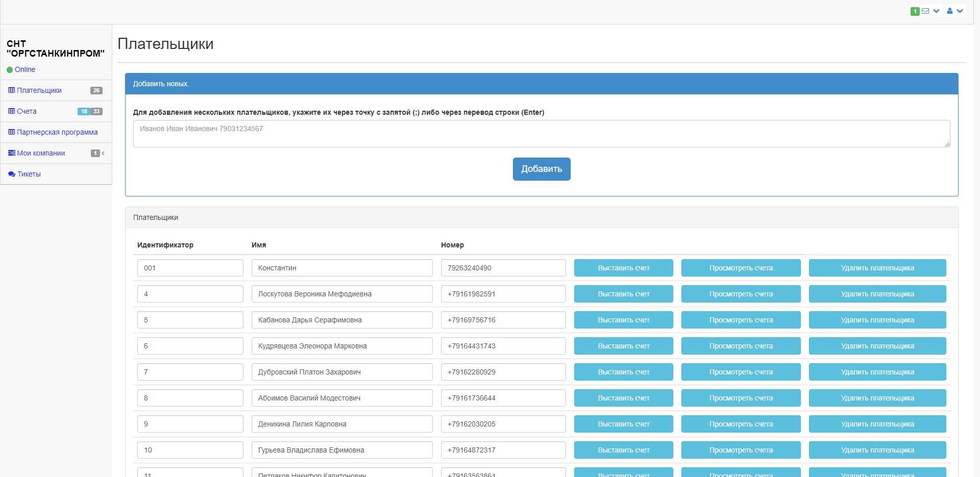
Task: Focus the new payers textarea
Action: [x=541, y=134]
